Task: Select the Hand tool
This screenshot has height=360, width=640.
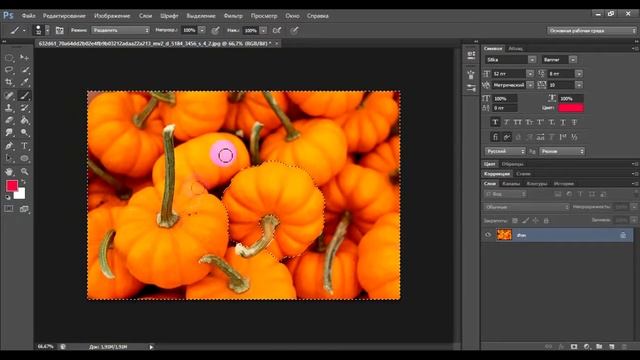Action: click(x=9, y=171)
